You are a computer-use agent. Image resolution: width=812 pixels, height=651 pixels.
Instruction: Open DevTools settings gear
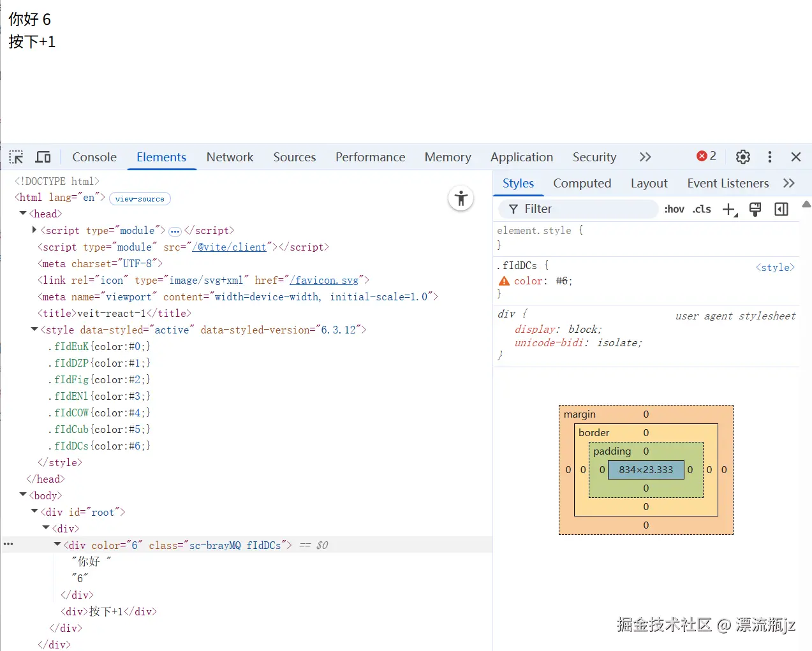(x=742, y=157)
